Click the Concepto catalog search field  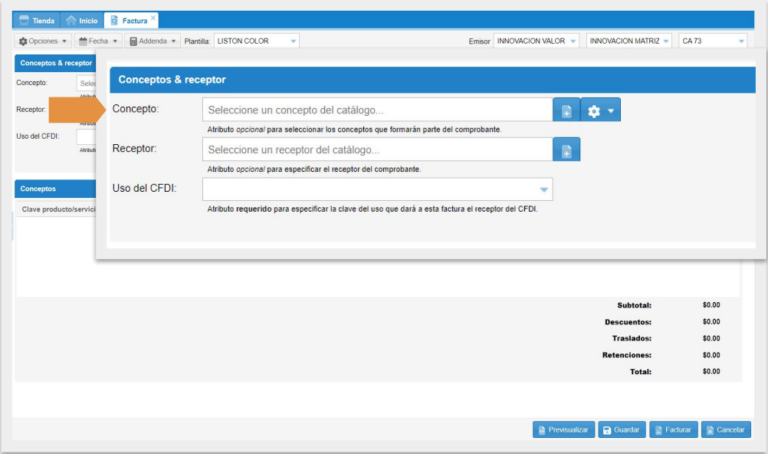(x=377, y=110)
